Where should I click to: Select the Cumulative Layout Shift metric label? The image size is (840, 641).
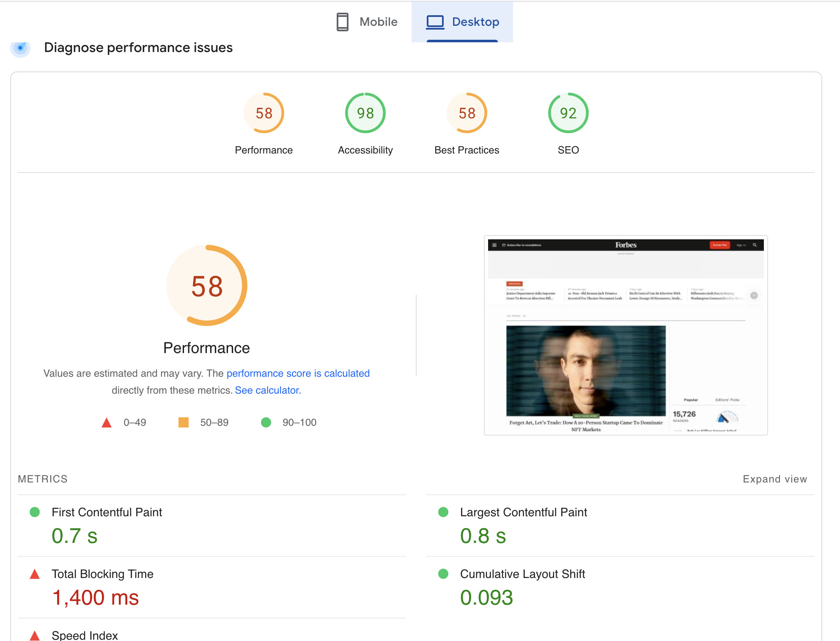tap(523, 574)
